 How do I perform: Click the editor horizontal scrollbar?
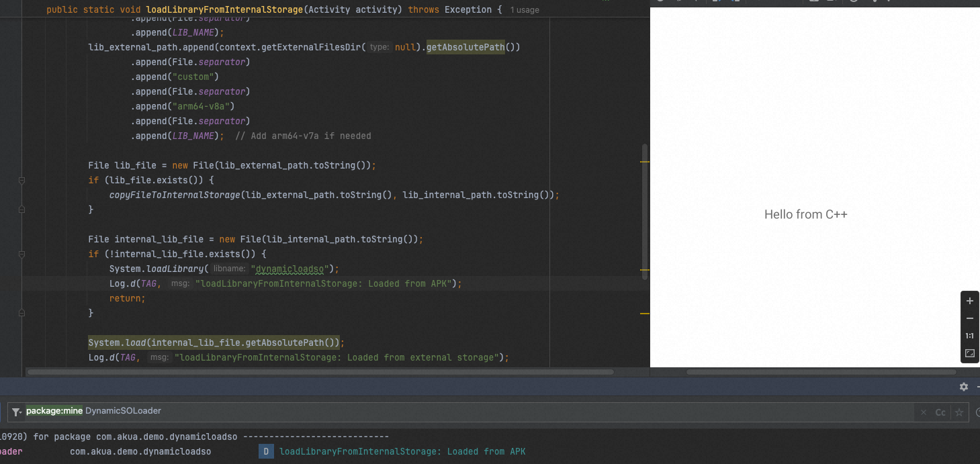320,371
